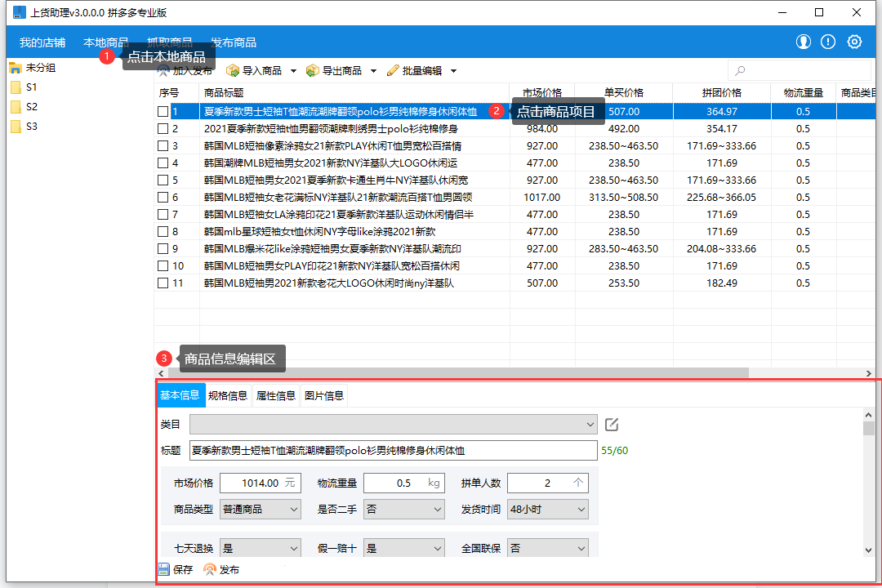Check the box for row 3
This screenshot has width=882, height=588.
point(163,145)
